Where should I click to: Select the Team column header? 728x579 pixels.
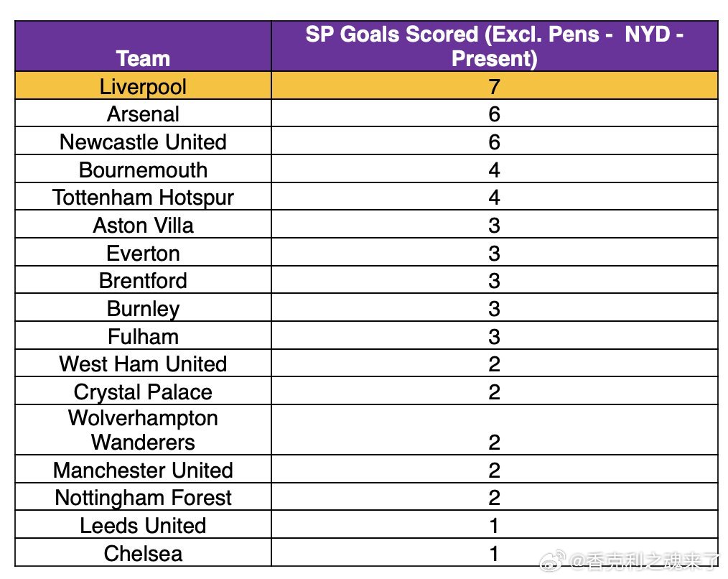point(143,58)
